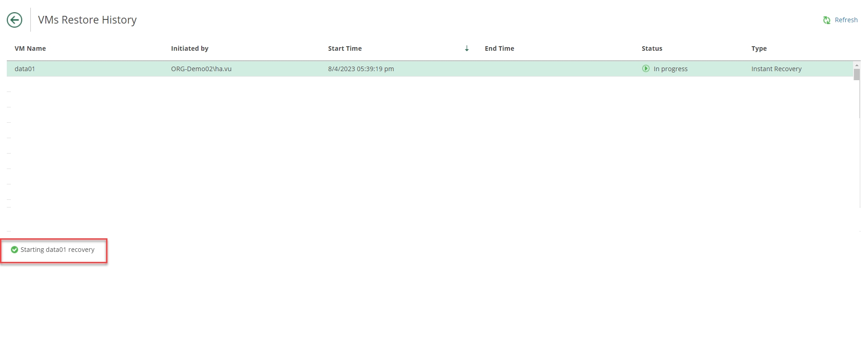The width and height of the screenshot is (868, 357).
Task: Click the VMs Restore History title
Action: click(87, 20)
